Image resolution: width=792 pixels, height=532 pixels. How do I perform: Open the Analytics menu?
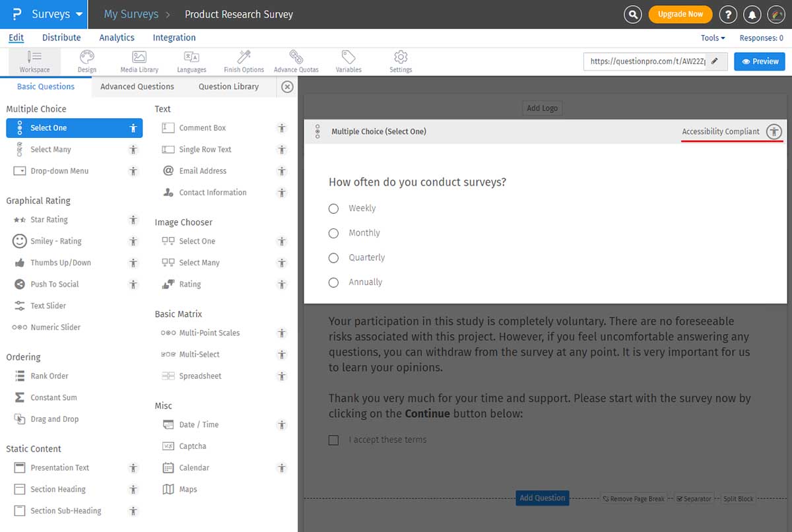point(117,38)
